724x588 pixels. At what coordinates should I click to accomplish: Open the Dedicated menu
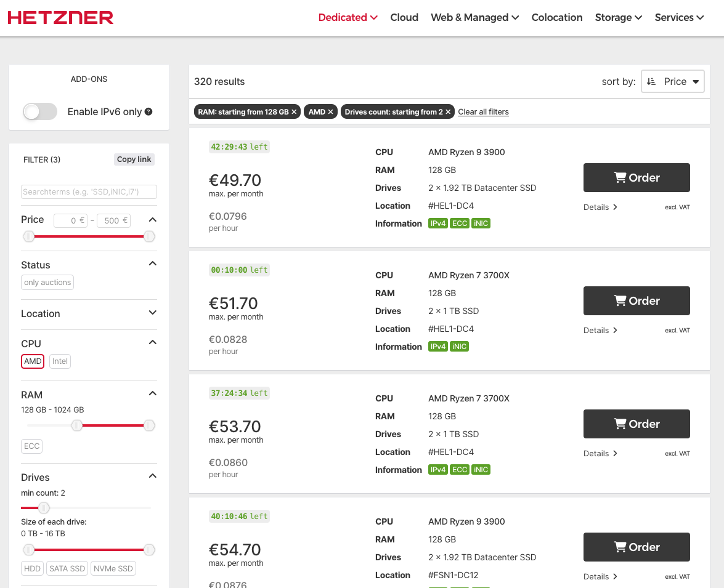coord(348,17)
